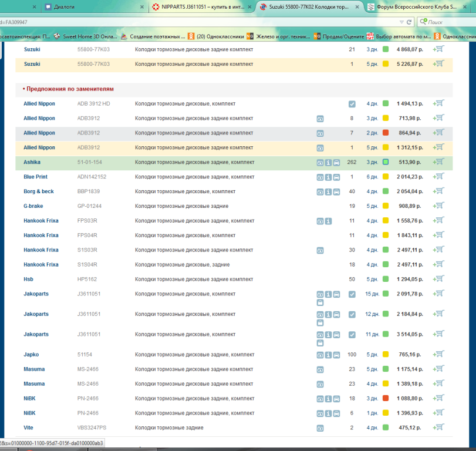
Task: Add Hsb HP5162 to the cart
Action: [438, 279]
